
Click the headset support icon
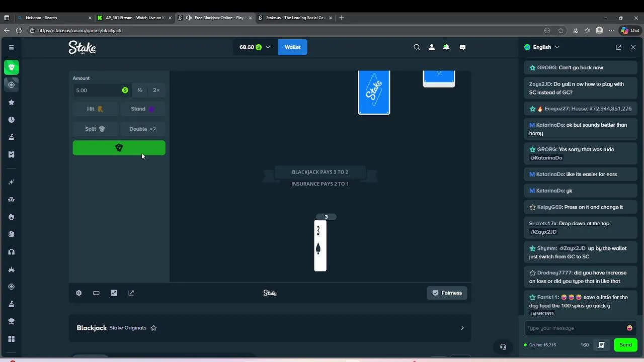tap(503, 347)
